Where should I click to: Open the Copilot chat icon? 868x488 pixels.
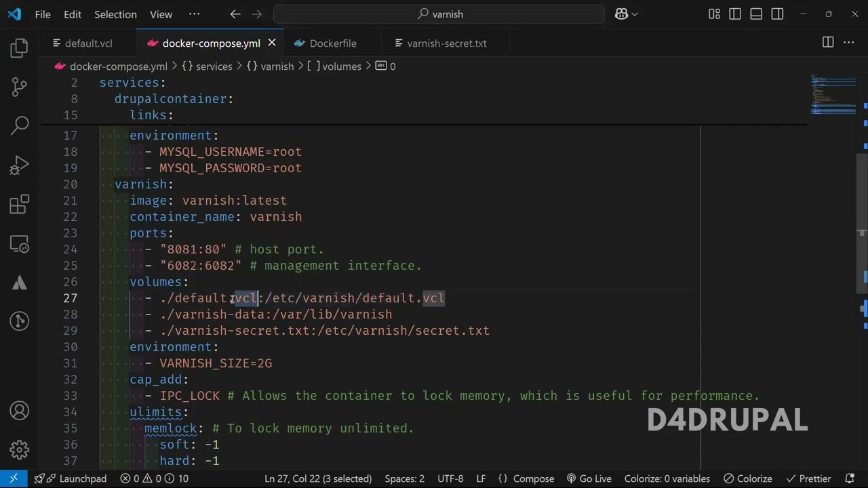click(x=621, y=14)
